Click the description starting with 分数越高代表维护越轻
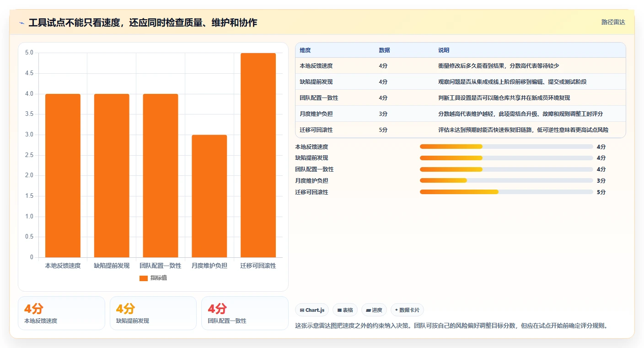 click(521, 114)
